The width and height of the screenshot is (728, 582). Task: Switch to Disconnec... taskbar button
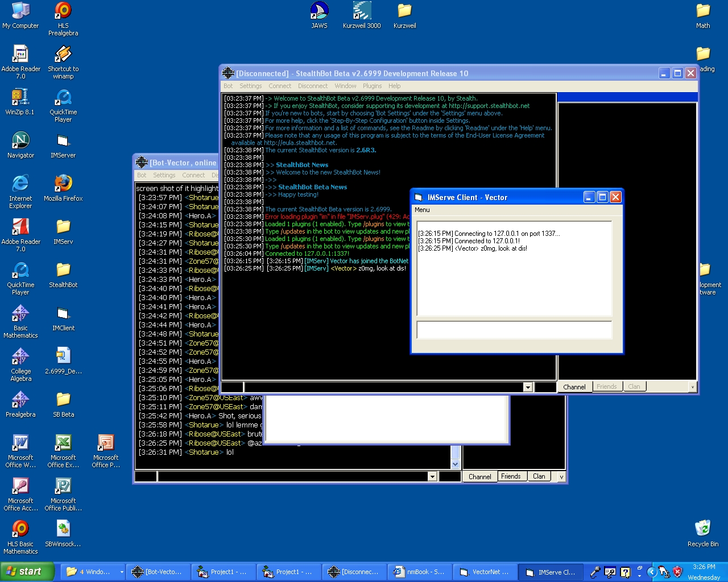click(354, 572)
